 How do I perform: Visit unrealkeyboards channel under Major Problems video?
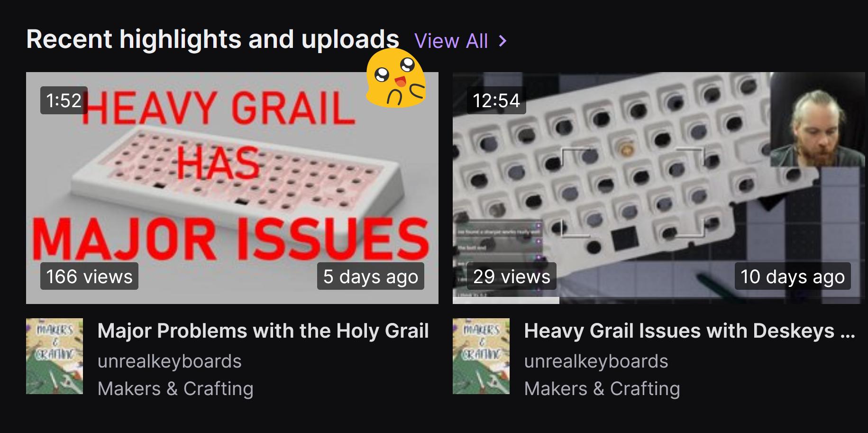click(170, 361)
